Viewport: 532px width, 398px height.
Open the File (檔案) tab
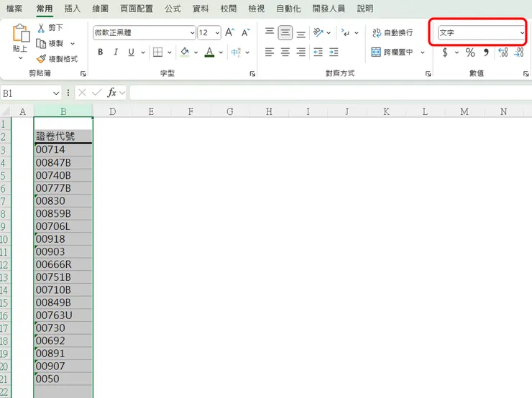tap(14, 9)
